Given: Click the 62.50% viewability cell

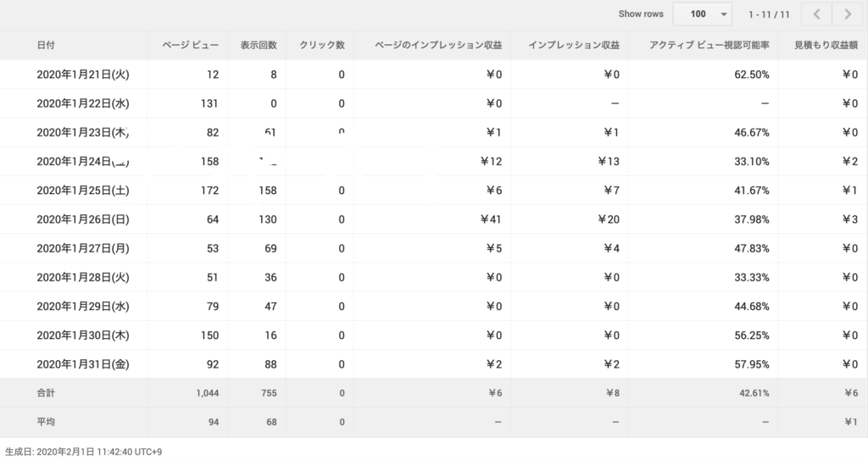Looking at the screenshot, I should click(x=751, y=75).
